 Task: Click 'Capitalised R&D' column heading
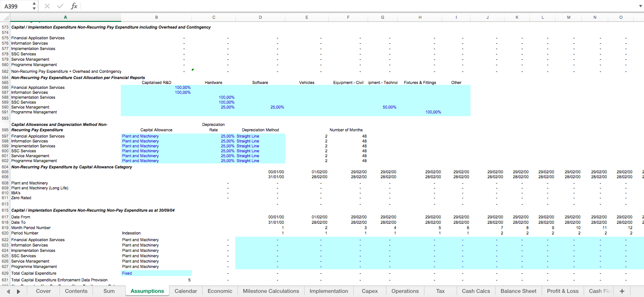pos(157,83)
